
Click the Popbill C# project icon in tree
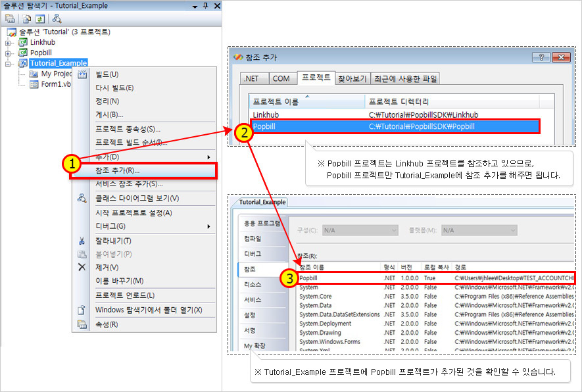22,53
